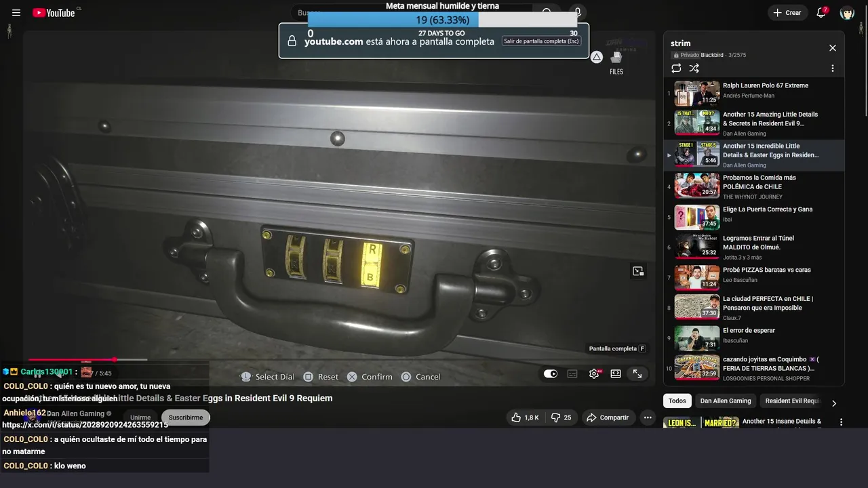Open the YouTube hamburger guide menu

pyautogui.click(x=16, y=13)
